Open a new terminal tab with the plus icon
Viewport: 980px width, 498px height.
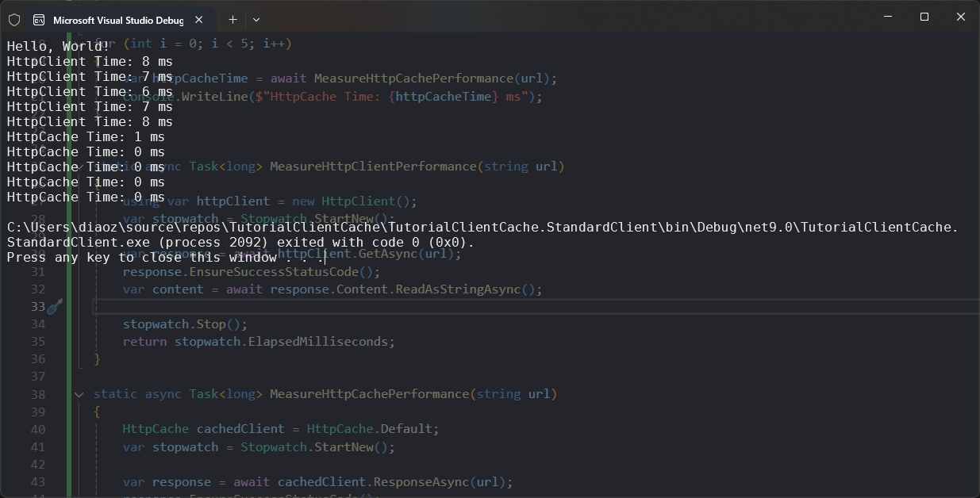233,19
